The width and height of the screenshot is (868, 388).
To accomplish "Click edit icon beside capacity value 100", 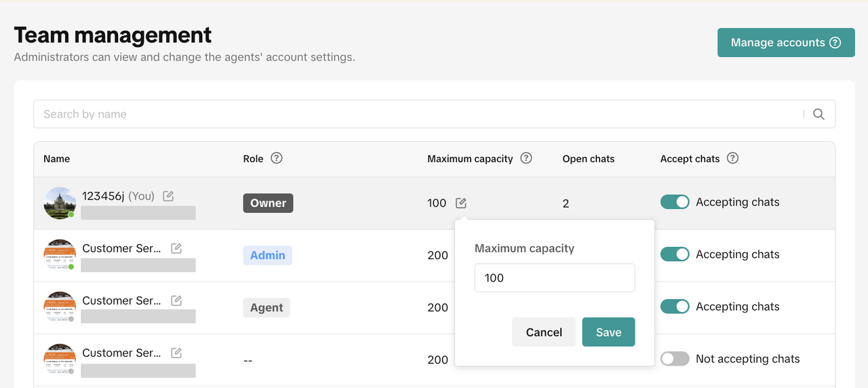I will (x=461, y=203).
